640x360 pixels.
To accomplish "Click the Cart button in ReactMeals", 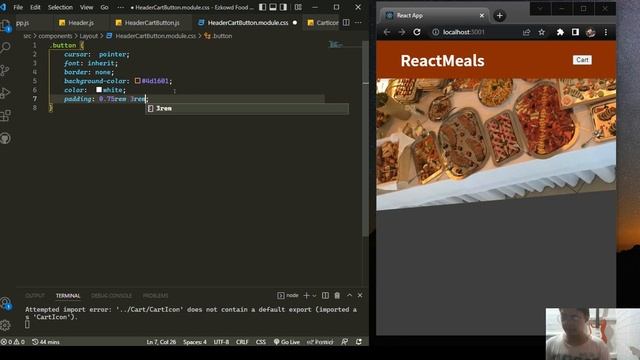I will coord(582,60).
